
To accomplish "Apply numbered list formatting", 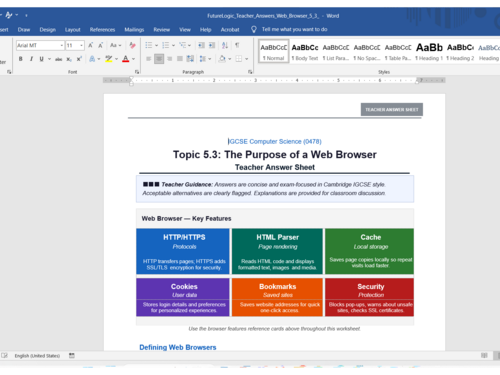I will click(x=165, y=45).
